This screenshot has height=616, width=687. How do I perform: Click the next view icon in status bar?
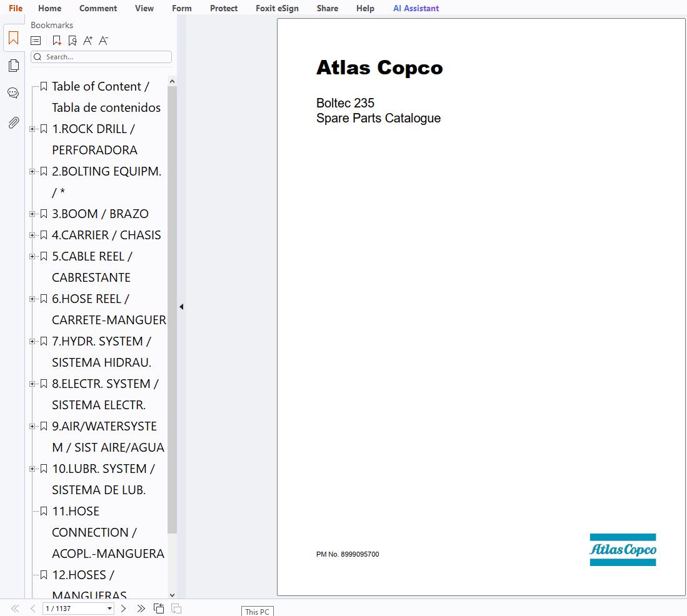tap(176, 609)
